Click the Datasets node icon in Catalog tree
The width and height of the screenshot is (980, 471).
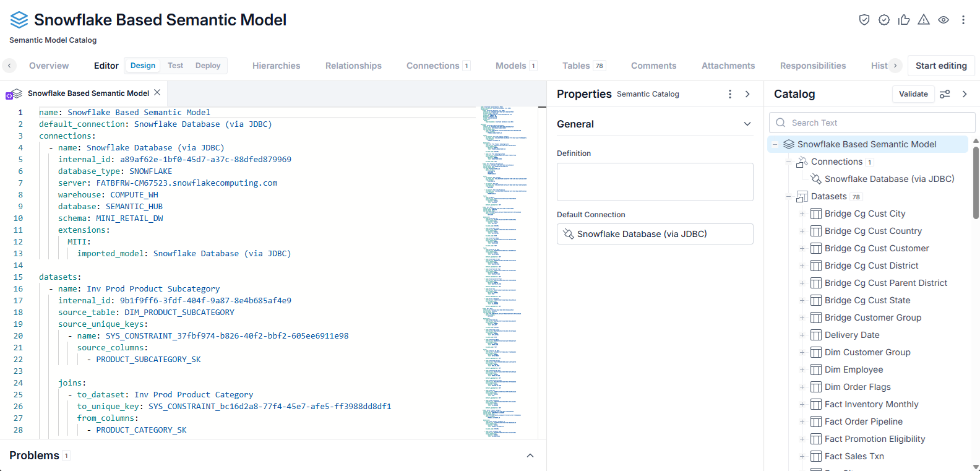coord(802,196)
